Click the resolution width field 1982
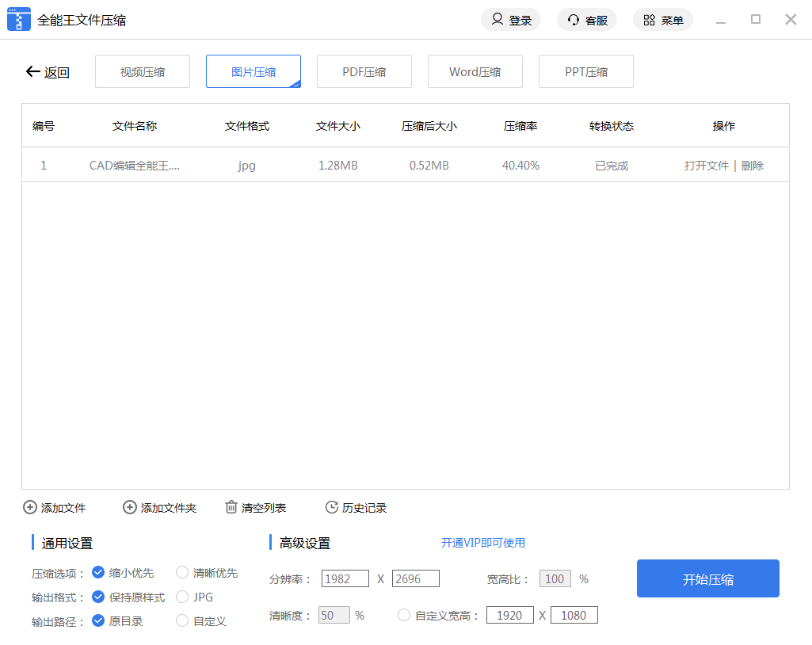 coord(345,578)
